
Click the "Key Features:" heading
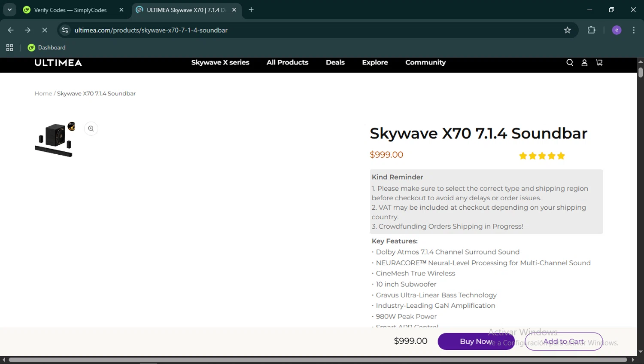coord(395,241)
